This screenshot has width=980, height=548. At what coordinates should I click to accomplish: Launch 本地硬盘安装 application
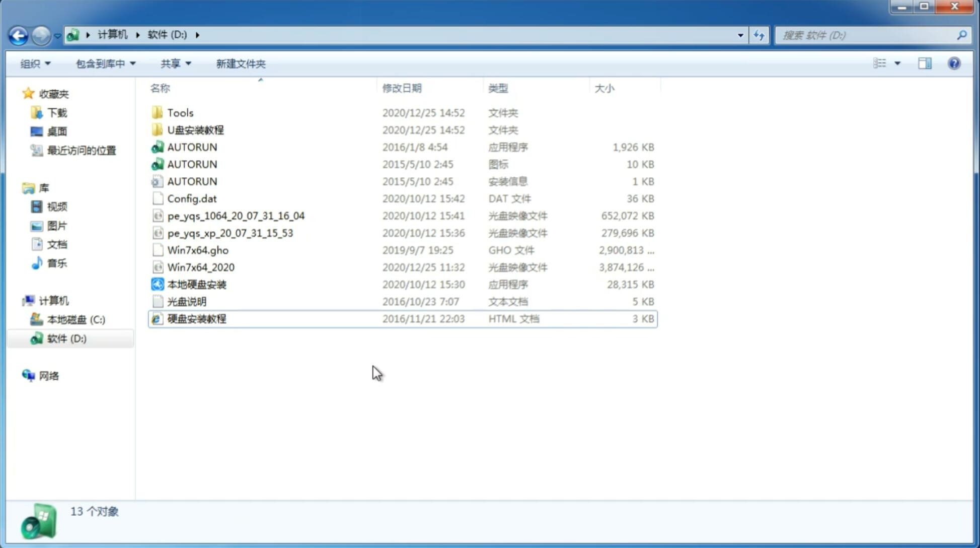[196, 284]
